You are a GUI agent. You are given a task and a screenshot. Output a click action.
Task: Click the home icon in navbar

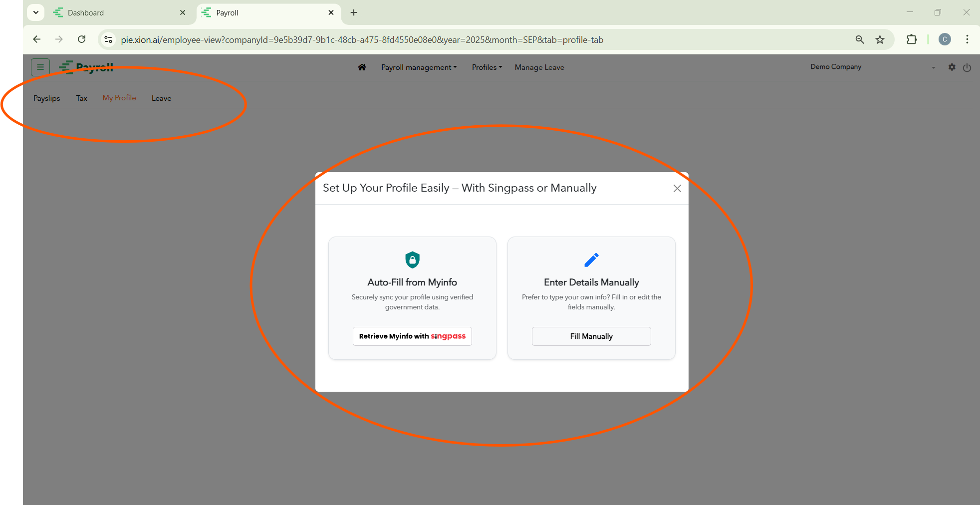click(362, 67)
